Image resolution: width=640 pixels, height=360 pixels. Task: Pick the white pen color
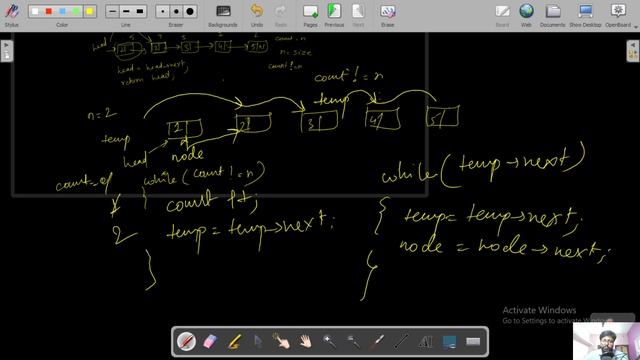(36, 11)
